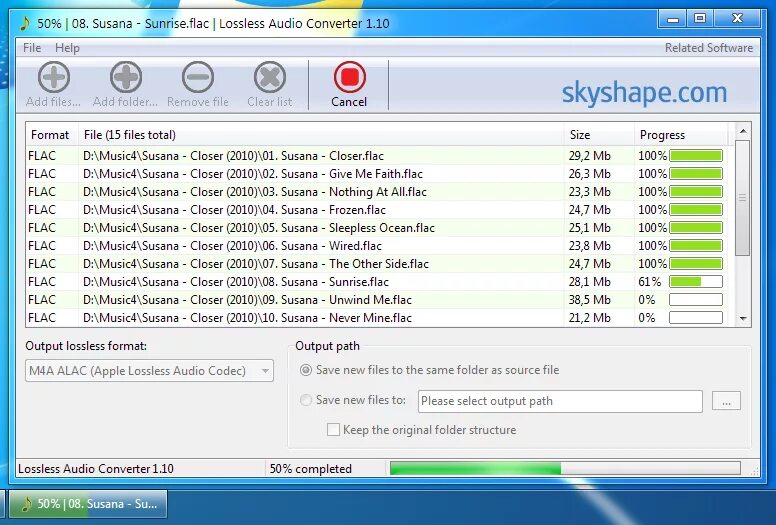The width and height of the screenshot is (776, 525).
Task: Minimize the Lossless Audio Converter window
Action: [673, 19]
